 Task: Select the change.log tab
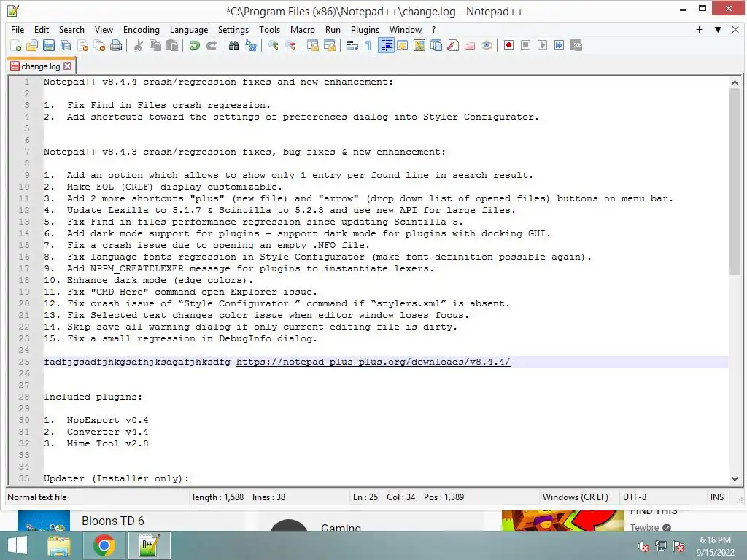[x=41, y=66]
